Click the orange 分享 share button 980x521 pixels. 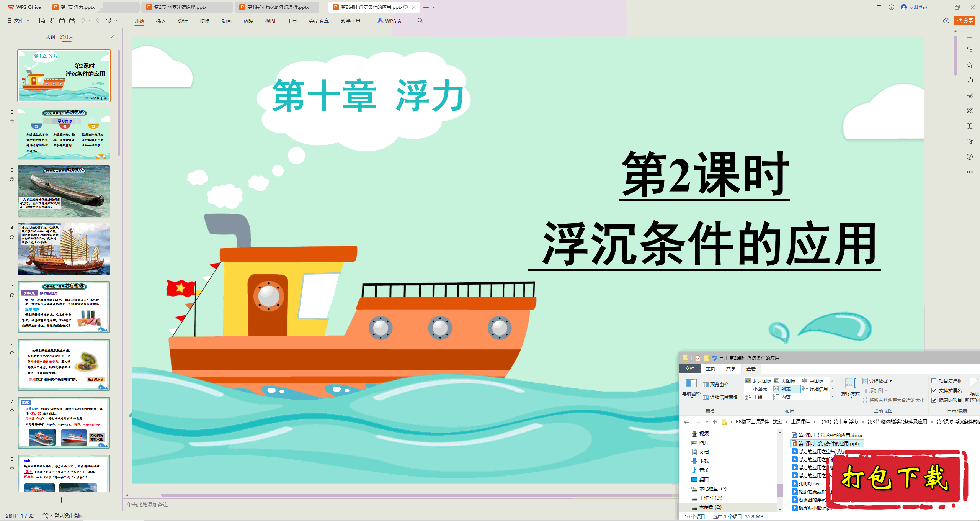(x=965, y=21)
